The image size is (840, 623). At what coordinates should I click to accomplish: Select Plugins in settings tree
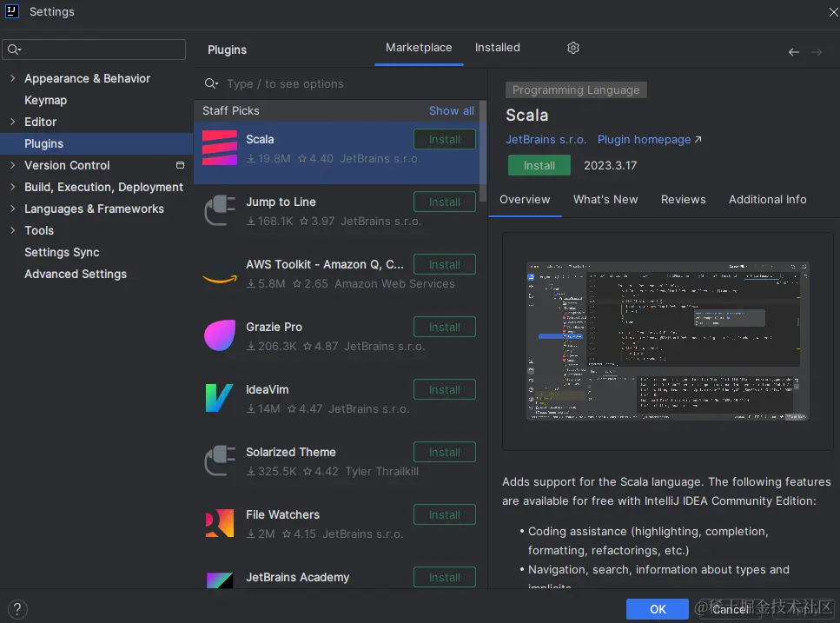[96, 143]
